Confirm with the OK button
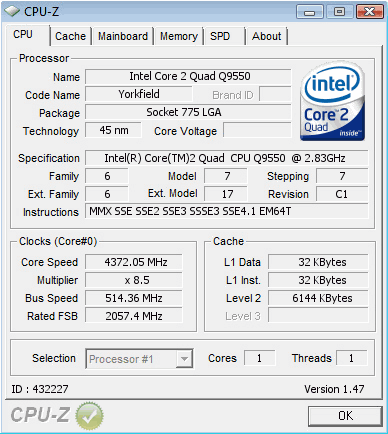Screen dimensions: 388x434 [345, 416]
